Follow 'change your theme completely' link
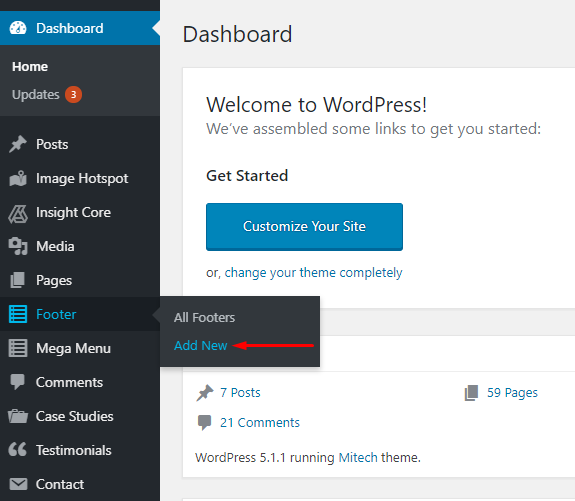 click(313, 273)
